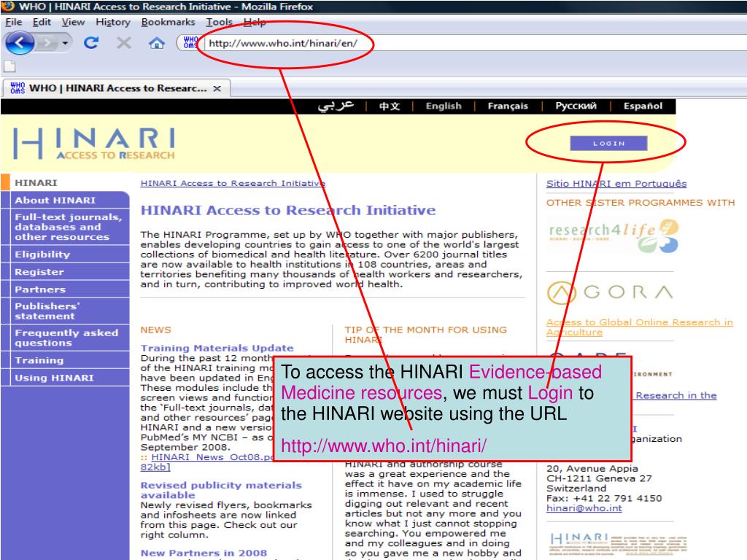Click the blank bookmark page icon below toolbar
The image size is (747, 560).
click(x=9, y=66)
